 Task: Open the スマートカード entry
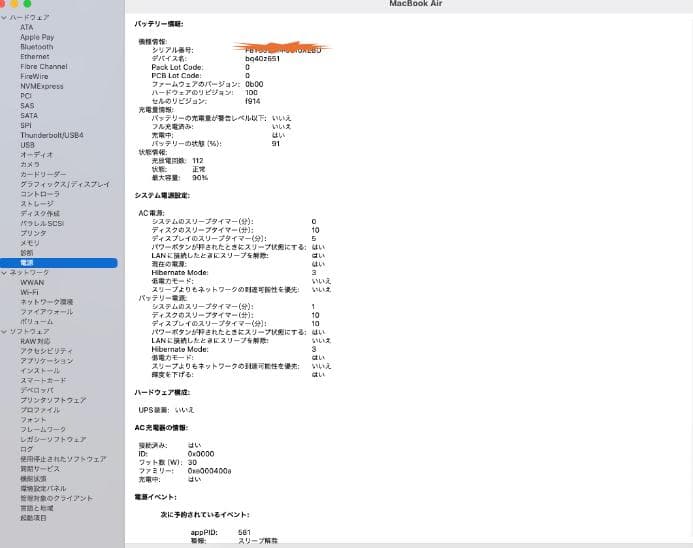(43, 381)
